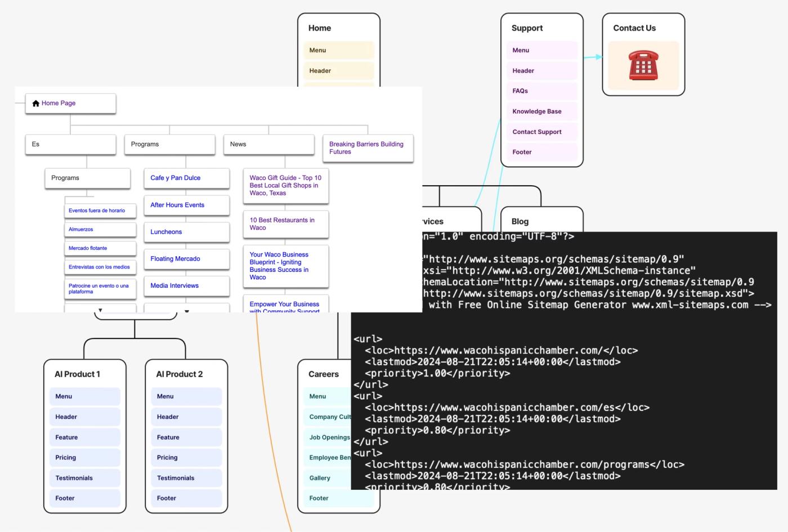The image size is (788, 532).
Task: Open the 10 Best Restaurants in Waco link
Action: pos(286,224)
